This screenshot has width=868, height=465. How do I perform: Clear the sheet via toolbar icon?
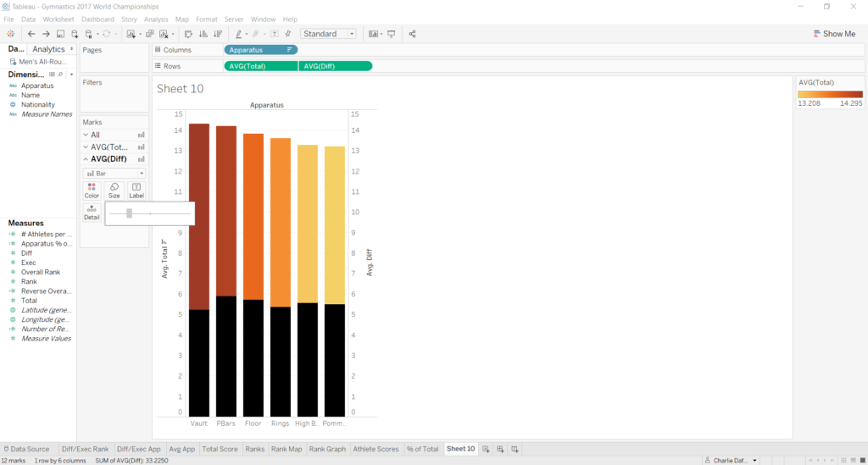(x=164, y=34)
